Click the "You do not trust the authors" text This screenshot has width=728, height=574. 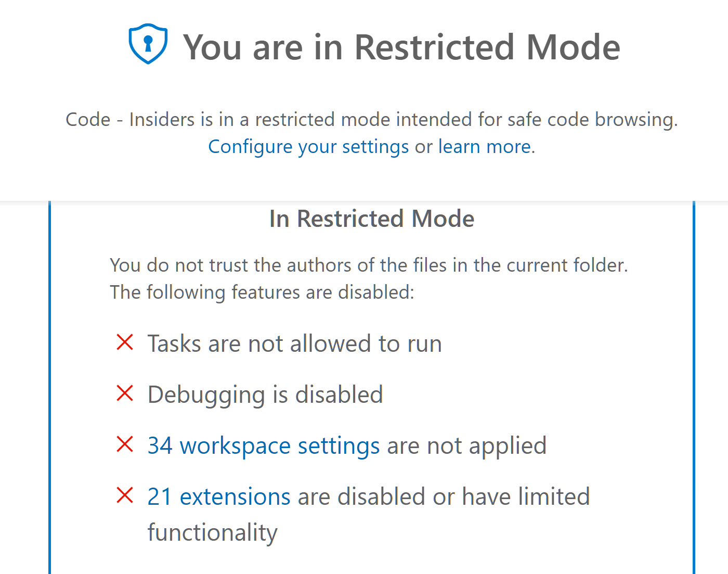369,265
